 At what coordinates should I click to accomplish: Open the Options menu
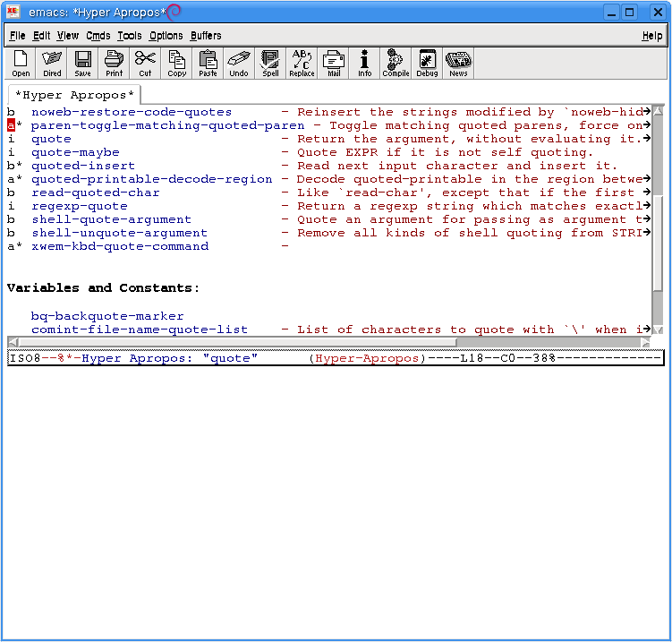[x=166, y=36]
